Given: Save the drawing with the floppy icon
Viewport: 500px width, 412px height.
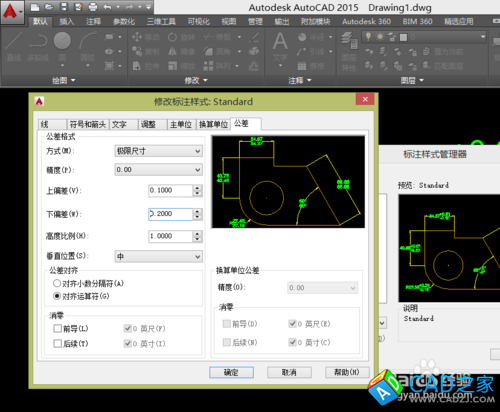Looking at the screenshot, I should coord(64,7).
